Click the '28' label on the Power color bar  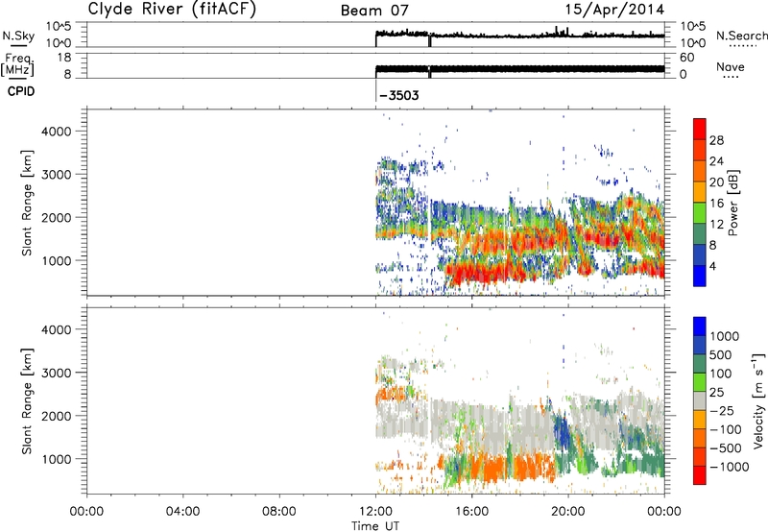click(x=716, y=140)
